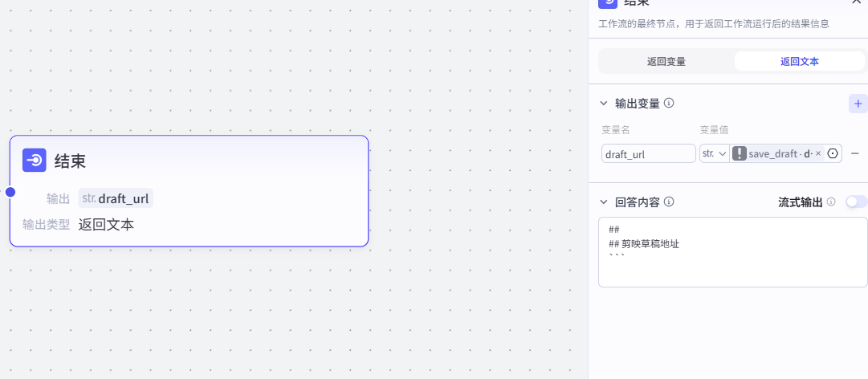Remove the draft_url variable row
Image resolution: width=868 pixels, height=379 pixels.
coord(855,153)
